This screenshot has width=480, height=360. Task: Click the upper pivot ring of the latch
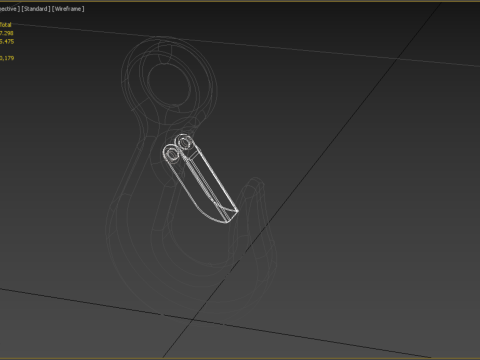pos(184,143)
